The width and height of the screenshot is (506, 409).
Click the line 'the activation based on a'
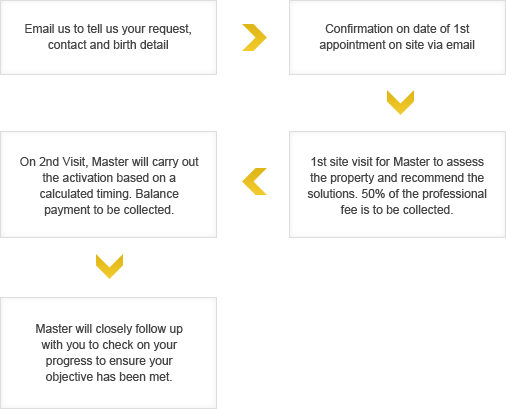coord(109,178)
